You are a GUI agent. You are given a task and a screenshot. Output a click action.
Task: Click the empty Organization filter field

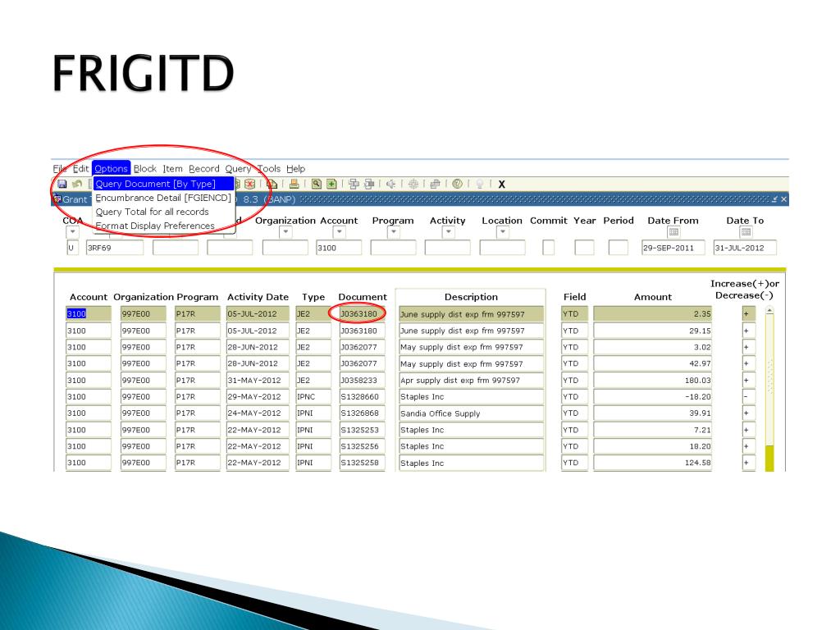coord(285,248)
